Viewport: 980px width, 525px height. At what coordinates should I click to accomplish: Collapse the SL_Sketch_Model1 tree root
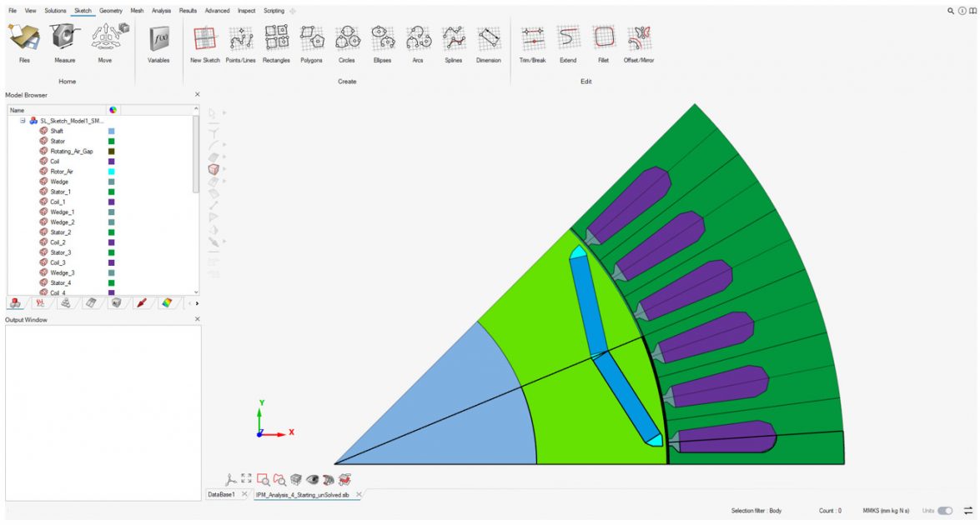coord(22,121)
